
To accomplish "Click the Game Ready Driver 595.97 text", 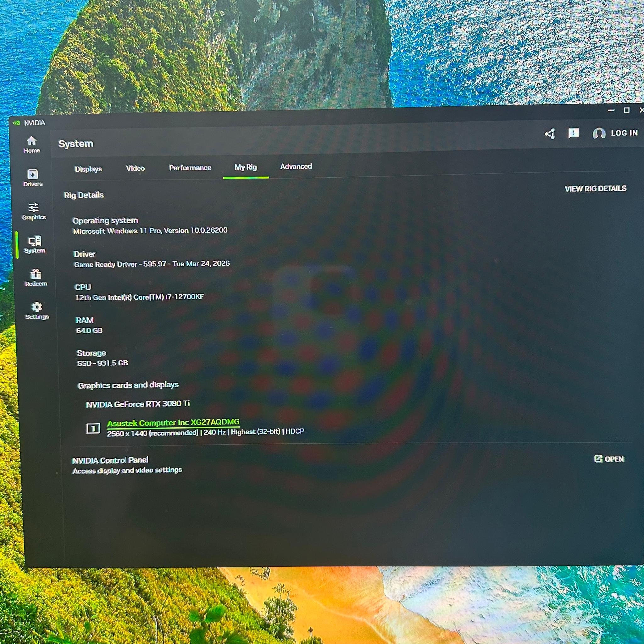I will tap(152, 264).
